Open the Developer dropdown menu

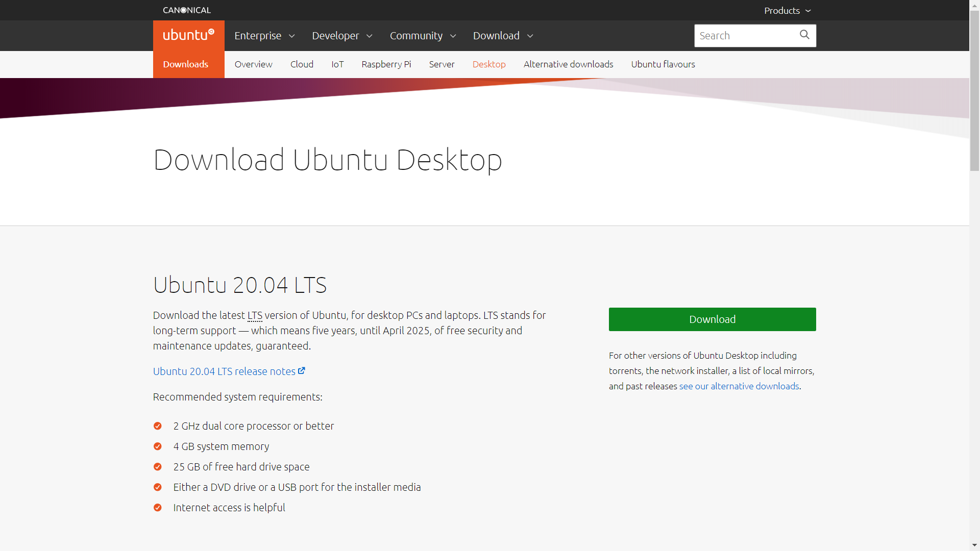click(342, 36)
